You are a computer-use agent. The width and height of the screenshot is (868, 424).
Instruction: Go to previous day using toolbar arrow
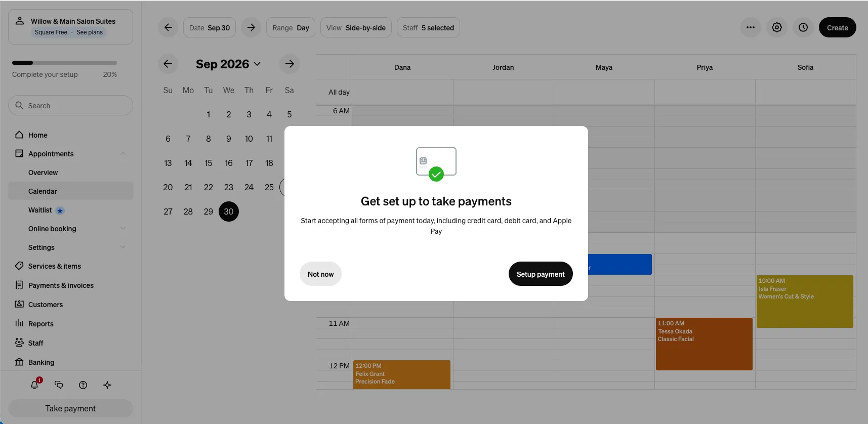(x=168, y=27)
